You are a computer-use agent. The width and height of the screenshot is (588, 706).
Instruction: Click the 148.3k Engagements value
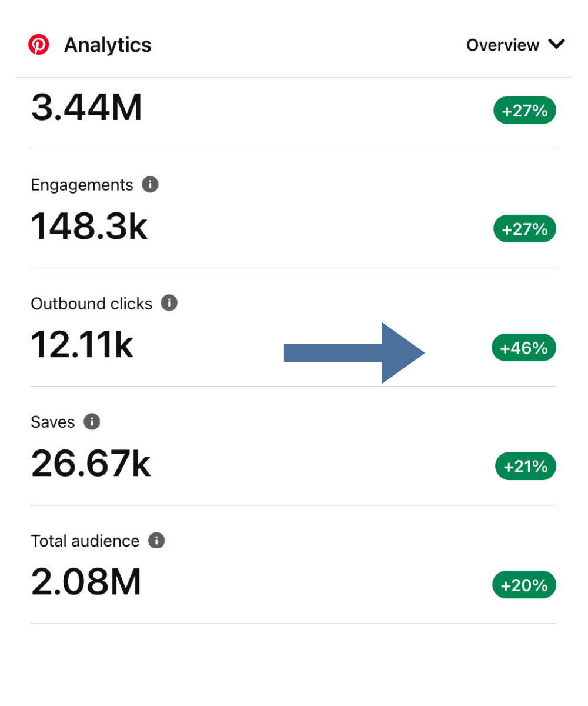[89, 227]
